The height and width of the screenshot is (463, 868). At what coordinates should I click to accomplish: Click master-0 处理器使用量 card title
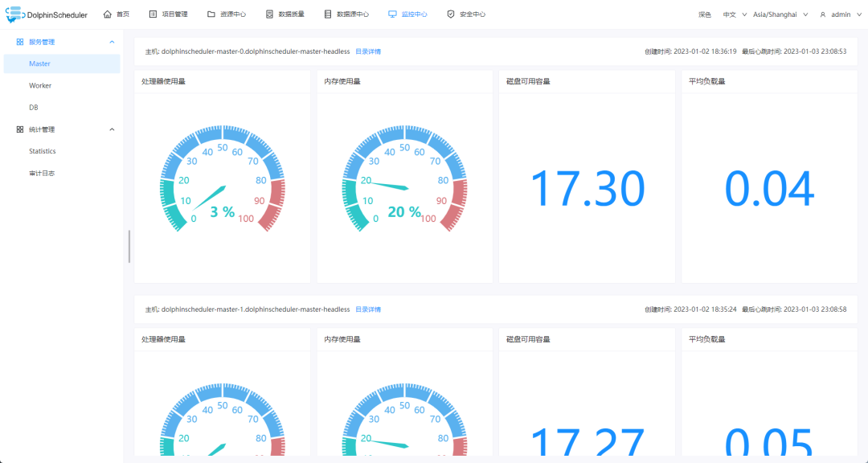(x=164, y=81)
